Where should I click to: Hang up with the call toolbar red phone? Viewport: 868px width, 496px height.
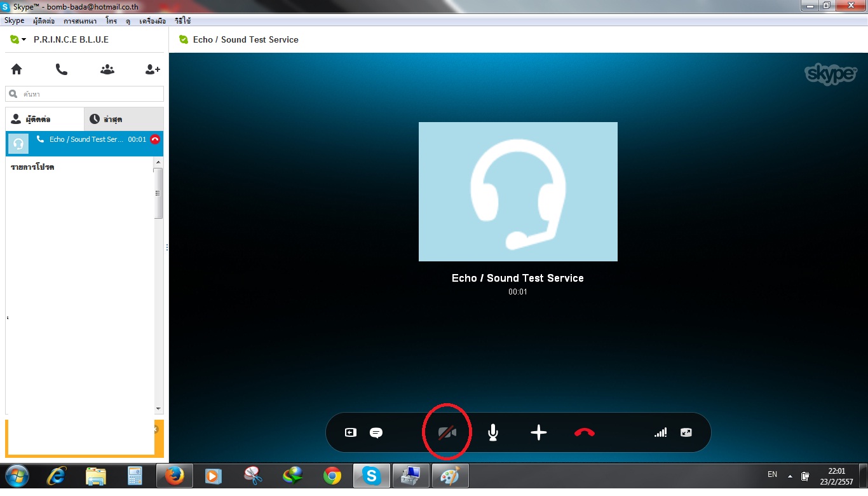(585, 432)
